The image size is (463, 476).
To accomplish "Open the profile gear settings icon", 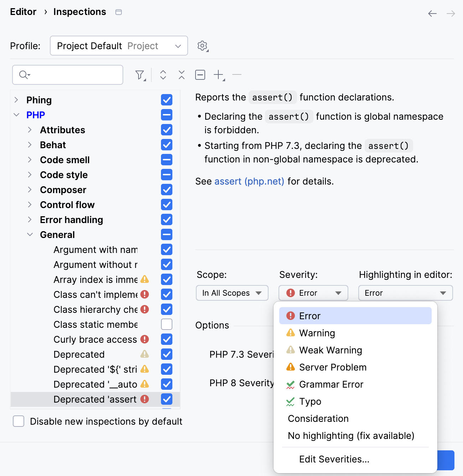I will click(202, 46).
